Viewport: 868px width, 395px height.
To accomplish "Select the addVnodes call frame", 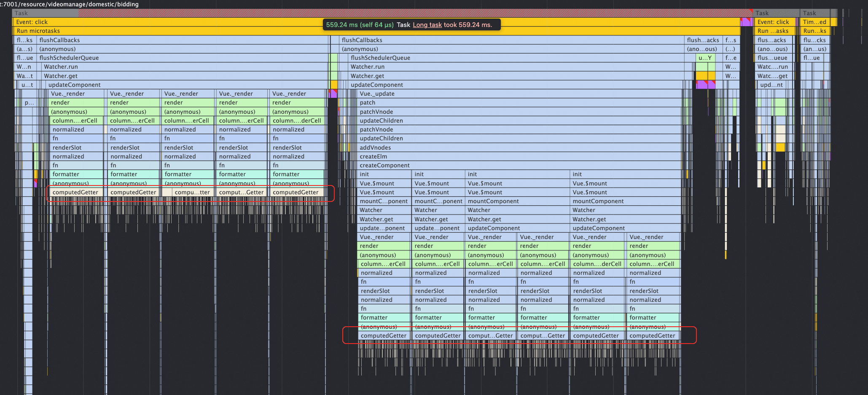I will (519, 148).
